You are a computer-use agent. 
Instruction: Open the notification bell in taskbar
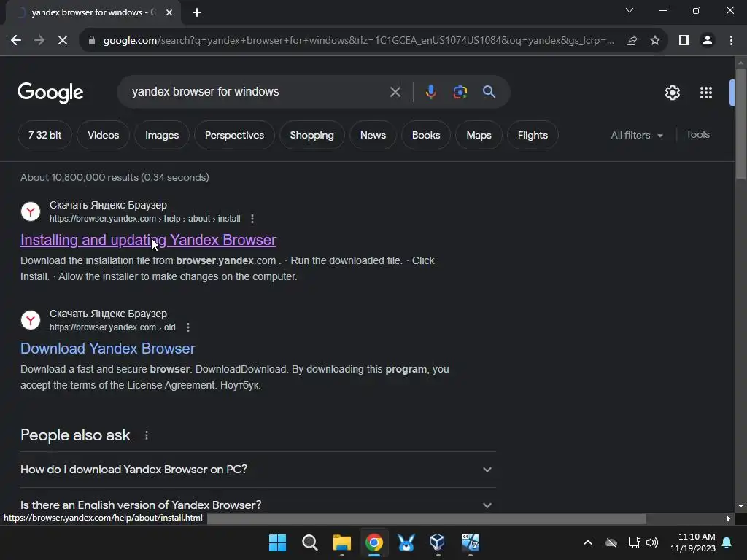click(x=727, y=542)
